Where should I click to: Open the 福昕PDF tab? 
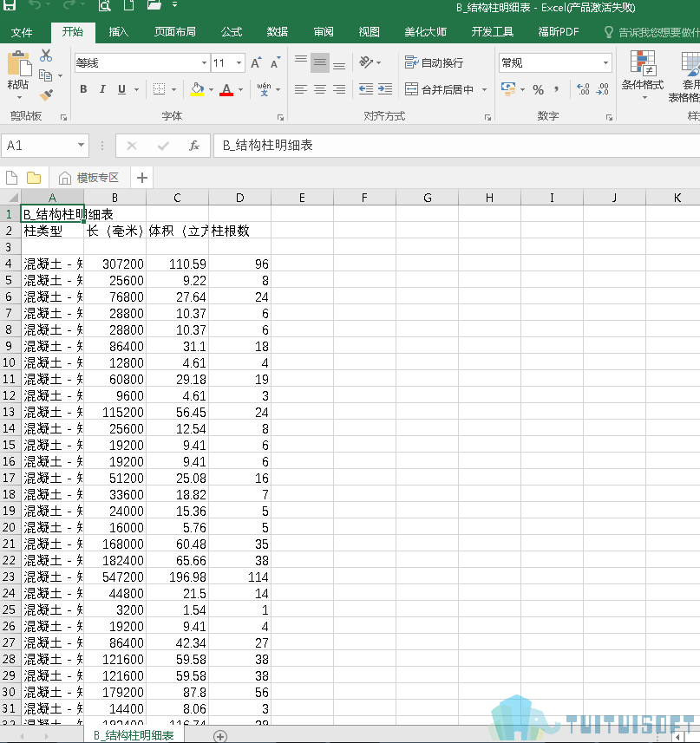[x=559, y=32]
